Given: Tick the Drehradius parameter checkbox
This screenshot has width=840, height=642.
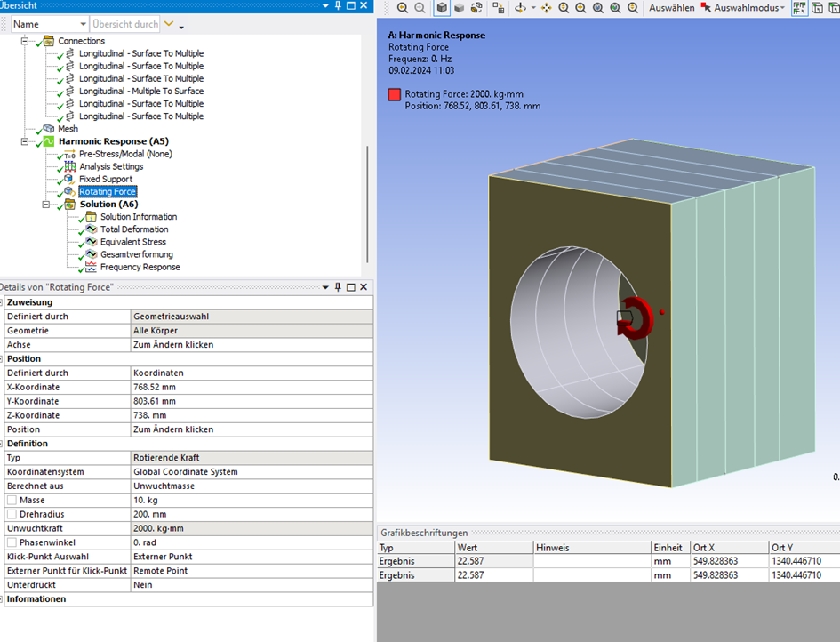Looking at the screenshot, I should click(12, 515).
